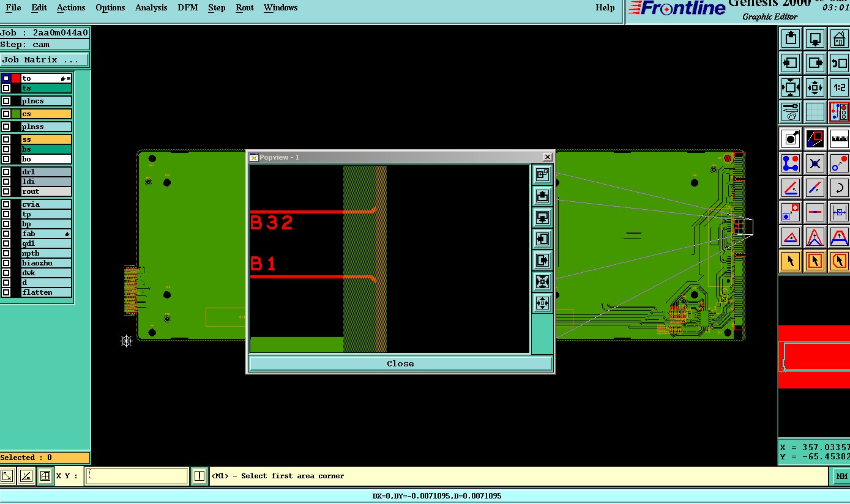Click the red overview thumbnail on right
The width and height of the screenshot is (850, 504).
coord(814,357)
